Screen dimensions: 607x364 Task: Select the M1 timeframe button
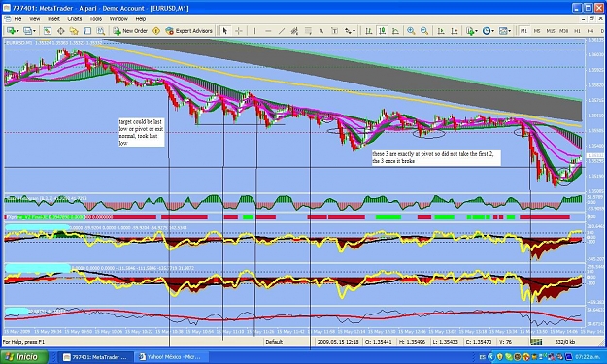pyautogui.click(x=523, y=31)
